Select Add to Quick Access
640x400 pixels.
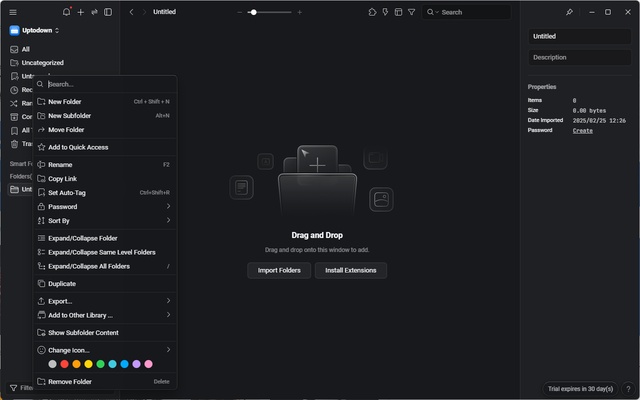(x=105, y=147)
